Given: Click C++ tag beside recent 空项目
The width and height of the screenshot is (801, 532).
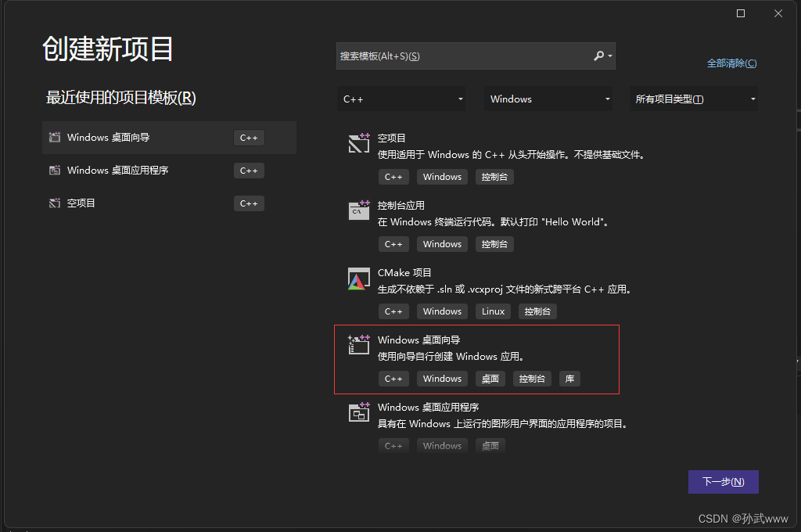Looking at the screenshot, I should [x=249, y=203].
